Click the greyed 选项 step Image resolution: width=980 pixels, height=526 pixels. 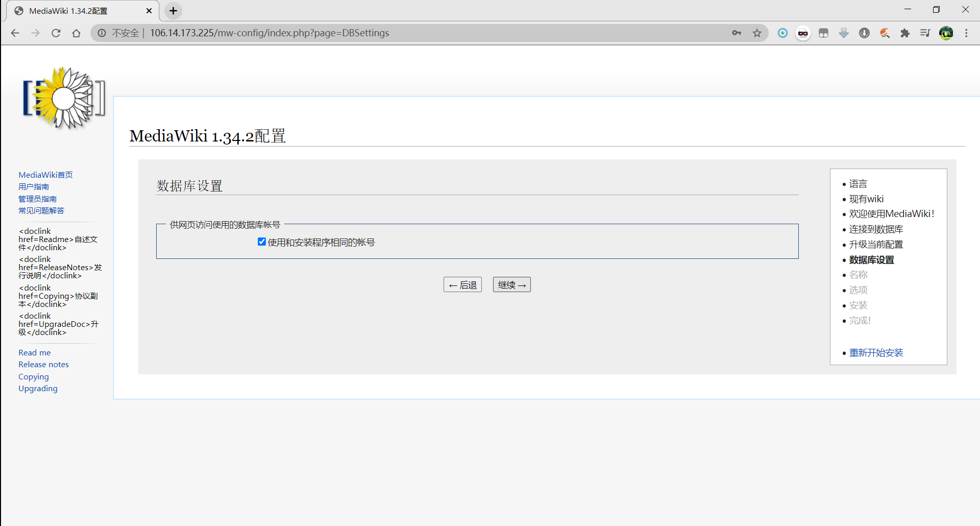858,290
